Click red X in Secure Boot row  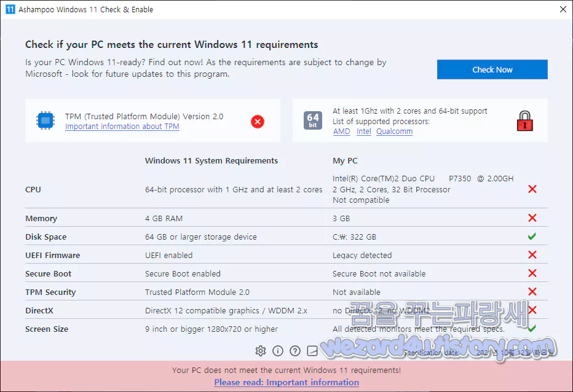click(532, 273)
